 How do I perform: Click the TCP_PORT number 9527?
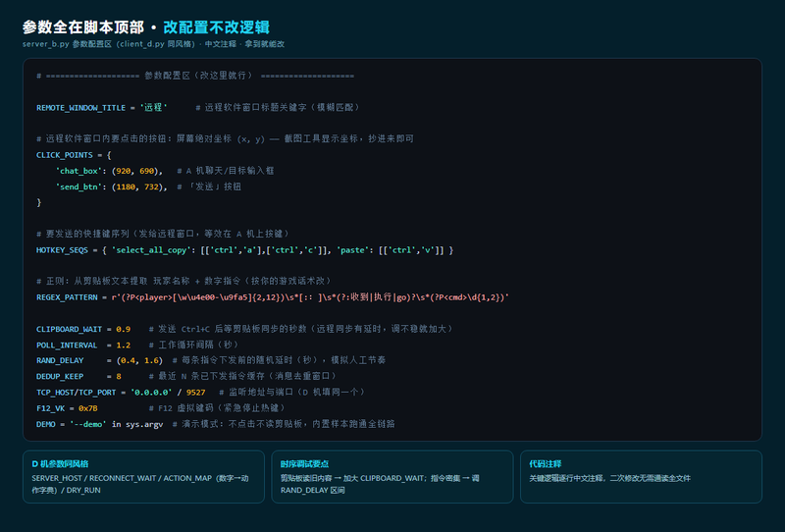[195, 393]
